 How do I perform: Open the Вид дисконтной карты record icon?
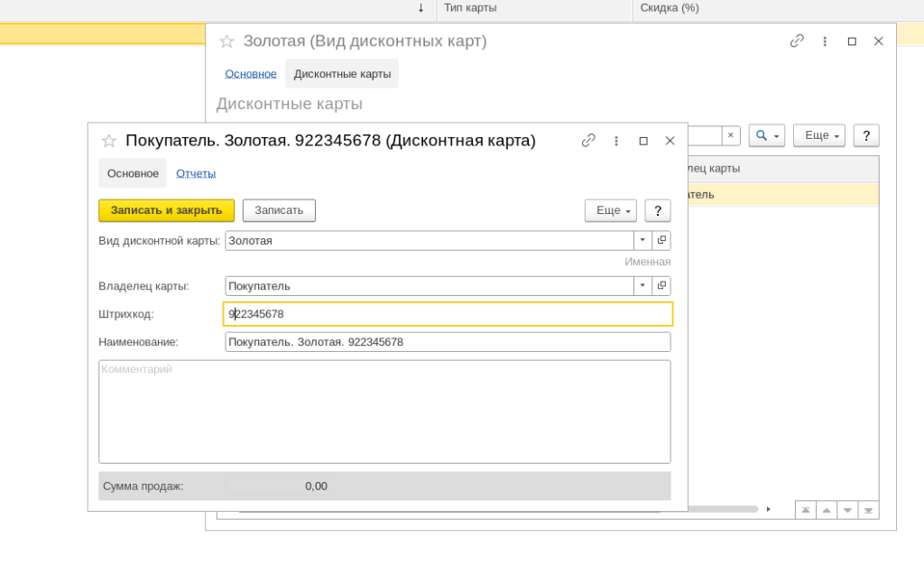pos(661,240)
